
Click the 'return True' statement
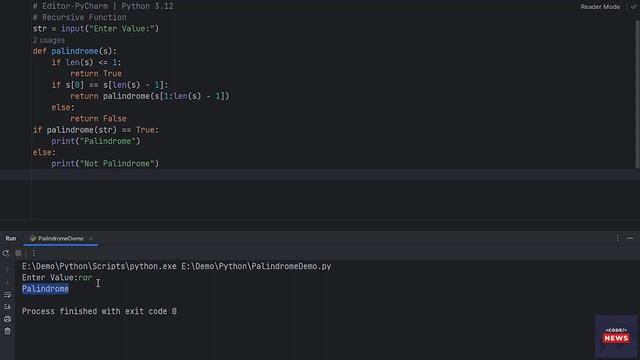[96, 74]
